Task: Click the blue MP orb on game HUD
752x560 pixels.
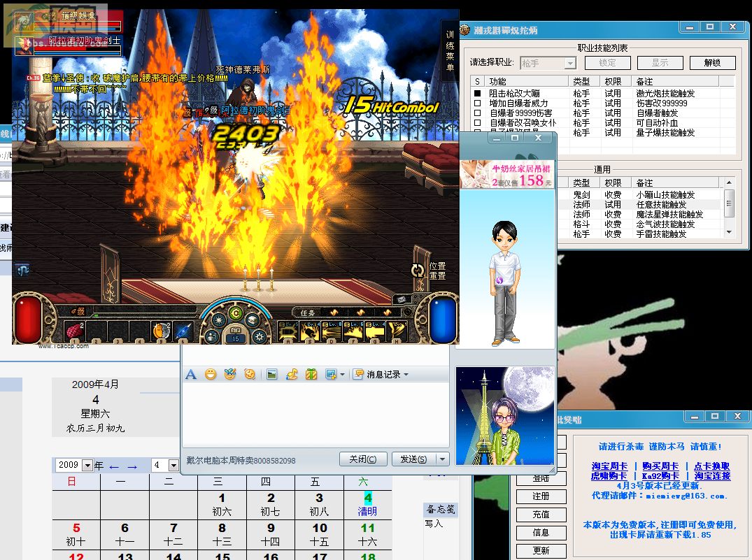Action: [x=443, y=320]
